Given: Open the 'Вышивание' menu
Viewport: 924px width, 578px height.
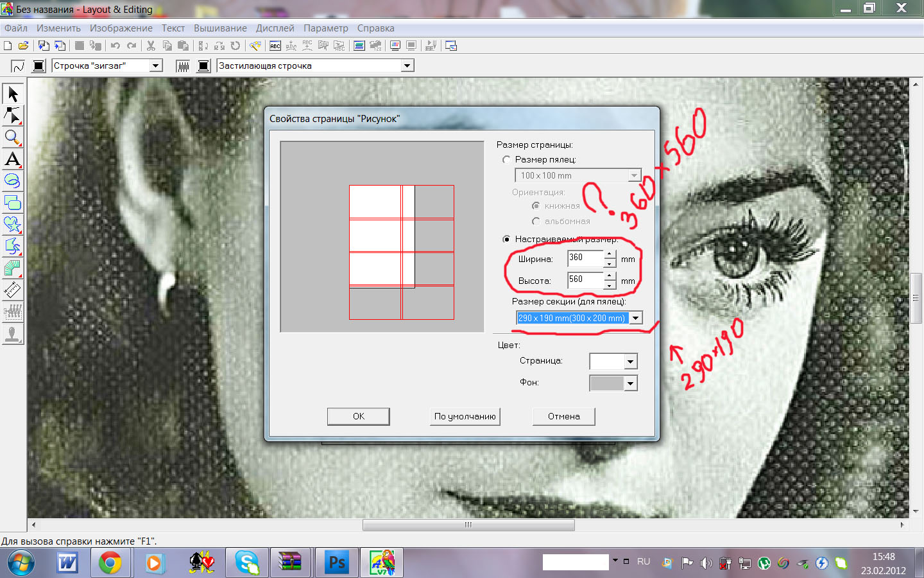Looking at the screenshot, I should (220, 28).
